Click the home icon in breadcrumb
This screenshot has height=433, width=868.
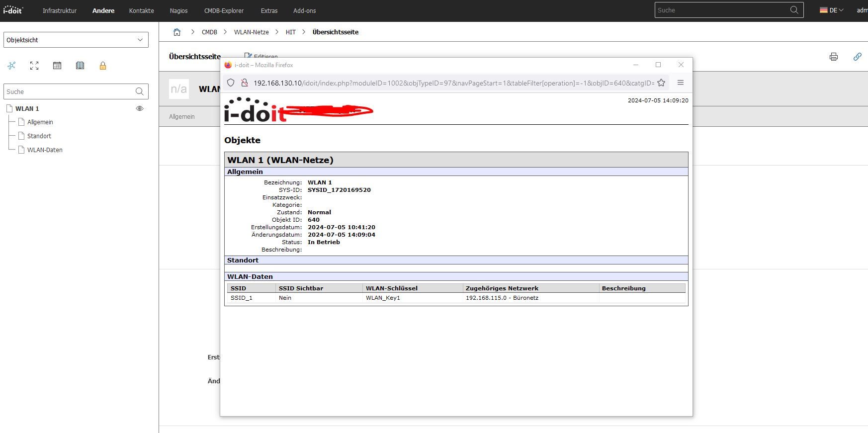click(177, 32)
